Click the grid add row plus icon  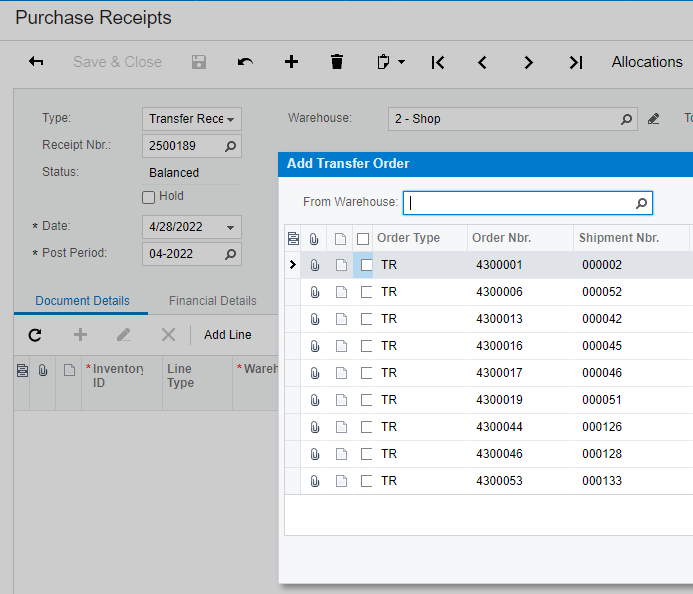click(80, 335)
